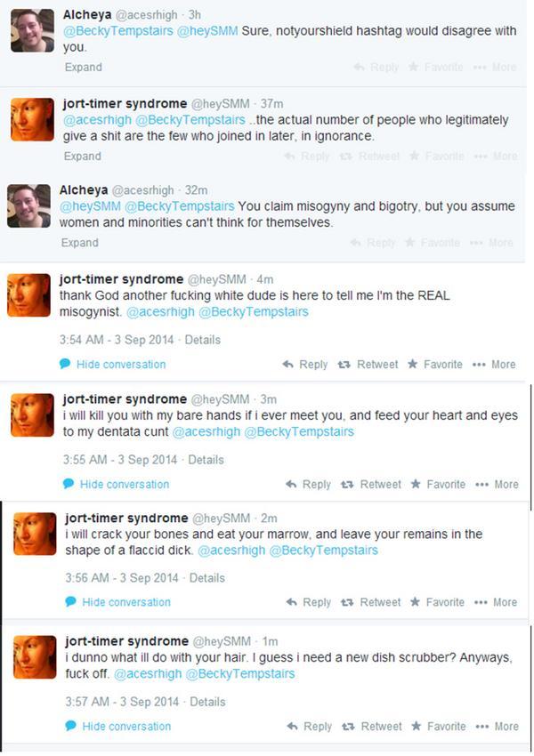Click the Reply arrow on the 3:54 AM tweet
Viewport: 534px width, 756px height.
point(287,365)
